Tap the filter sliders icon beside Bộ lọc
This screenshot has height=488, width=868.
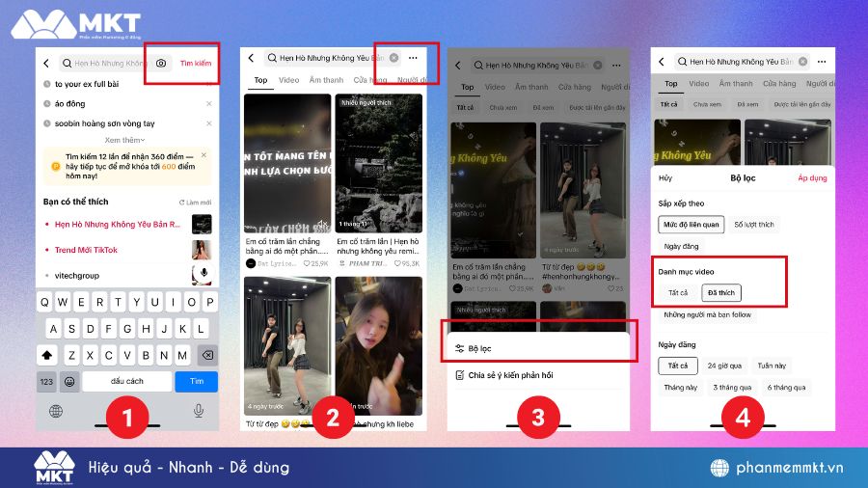(x=459, y=348)
